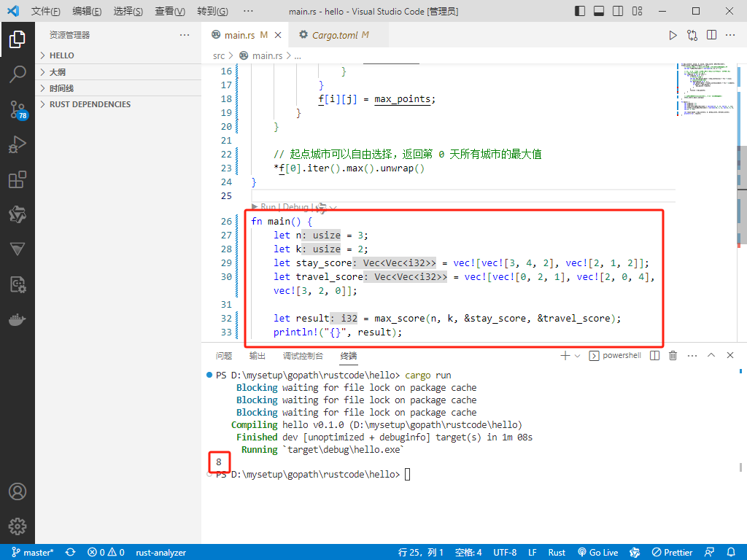The height and width of the screenshot is (560, 747).
Task: Click the code minimap preview
Action: [706, 90]
